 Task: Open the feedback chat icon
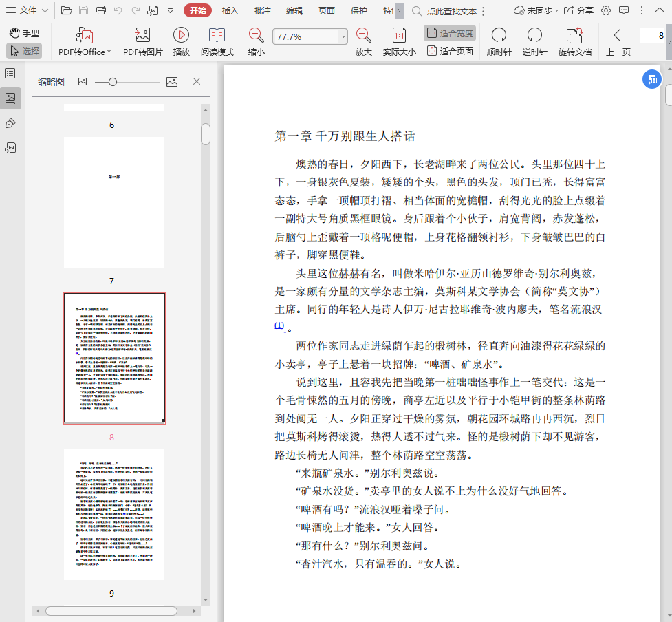tap(625, 10)
